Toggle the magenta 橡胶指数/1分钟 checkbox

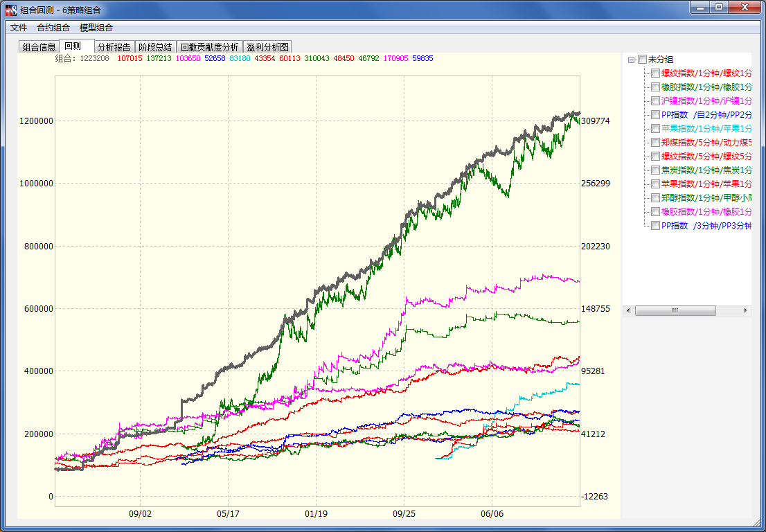point(656,211)
